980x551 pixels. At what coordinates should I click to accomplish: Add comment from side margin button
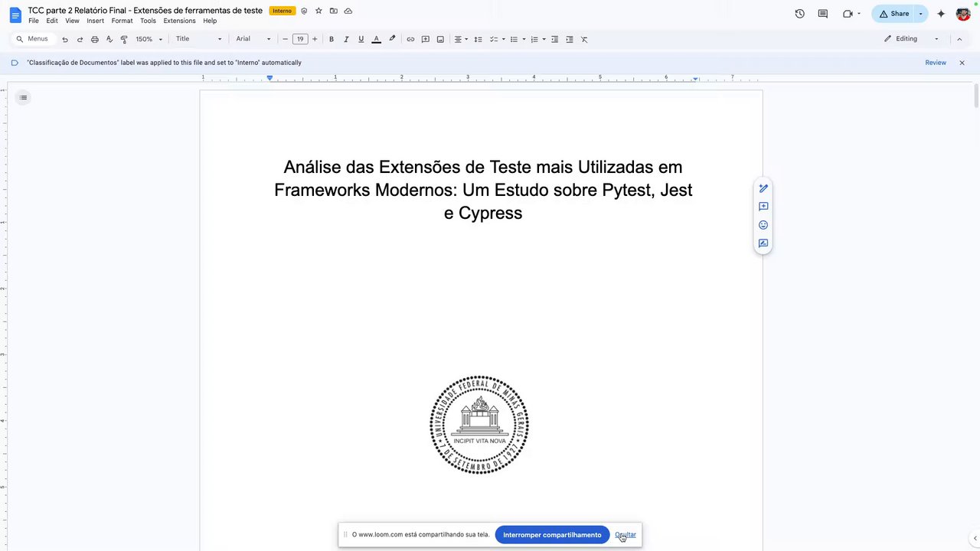(763, 207)
